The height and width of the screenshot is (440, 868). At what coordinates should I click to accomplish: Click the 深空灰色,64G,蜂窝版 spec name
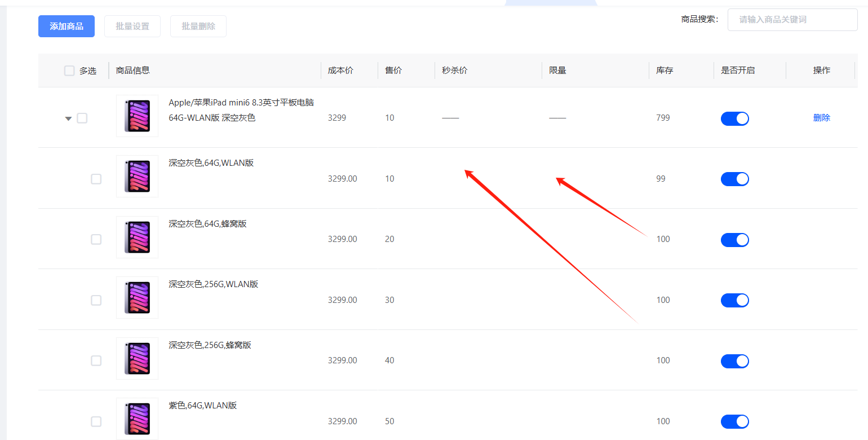tap(207, 224)
